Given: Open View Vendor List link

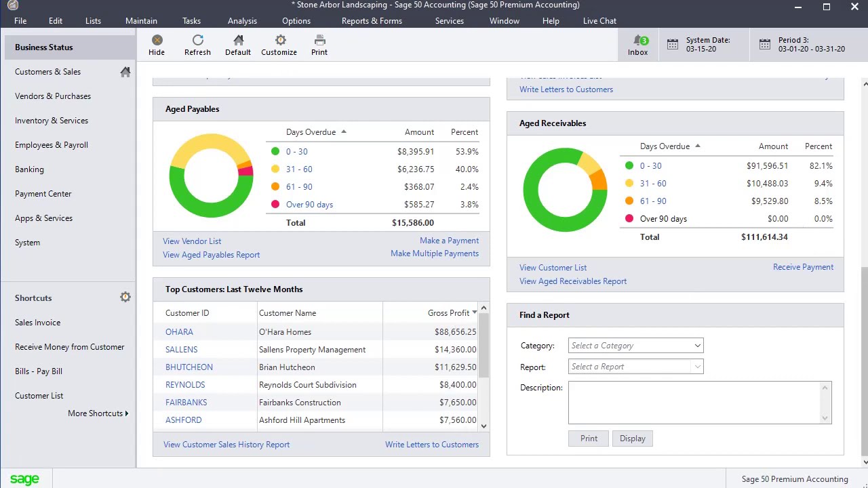Looking at the screenshot, I should coord(192,241).
